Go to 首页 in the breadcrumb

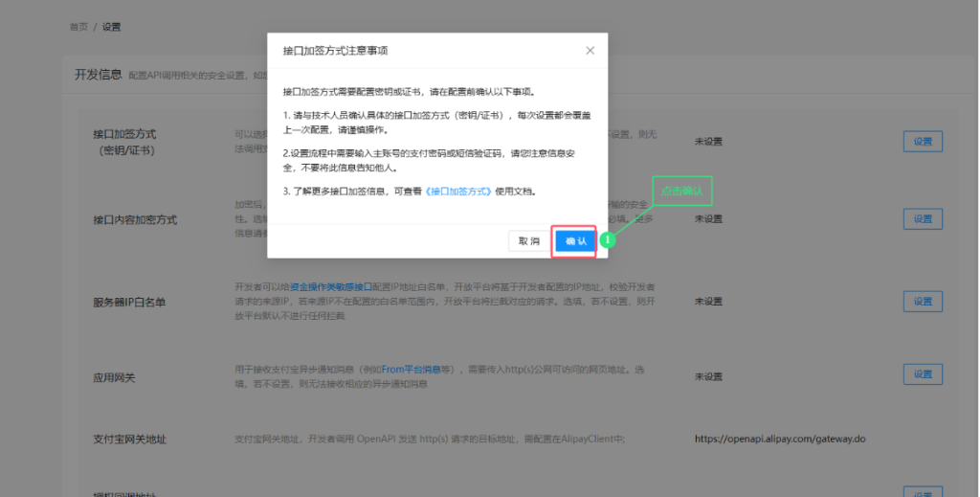point(78,27)
